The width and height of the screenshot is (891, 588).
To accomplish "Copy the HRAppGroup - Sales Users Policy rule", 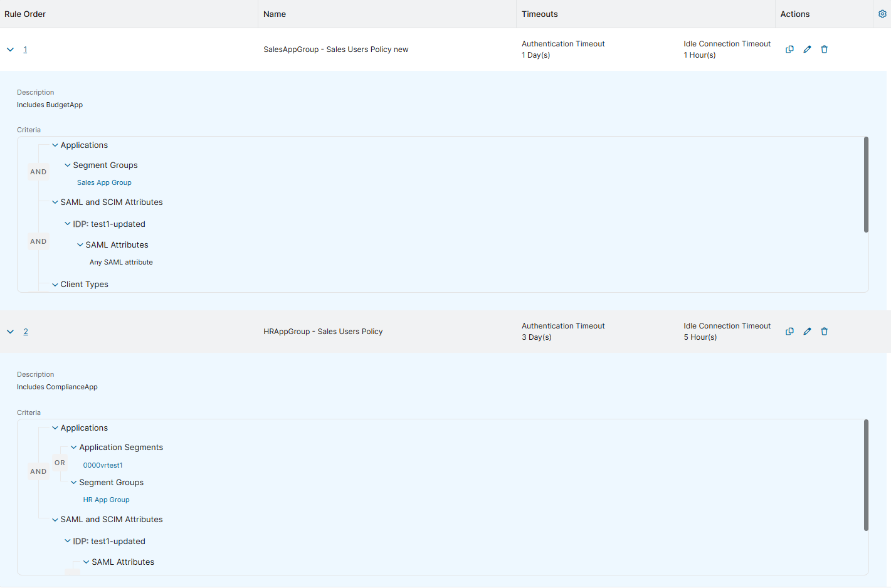I will (x=789, y=332).
